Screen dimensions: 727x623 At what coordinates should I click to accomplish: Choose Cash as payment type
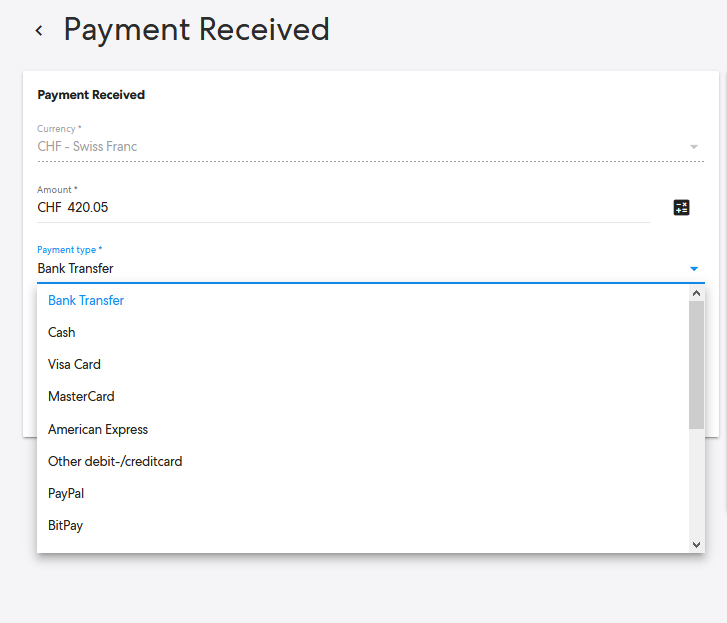[362, 332]
